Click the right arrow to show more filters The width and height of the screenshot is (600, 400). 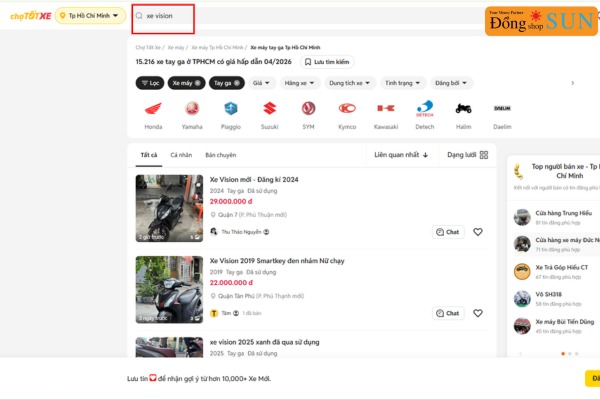click(x=572, y=83)
